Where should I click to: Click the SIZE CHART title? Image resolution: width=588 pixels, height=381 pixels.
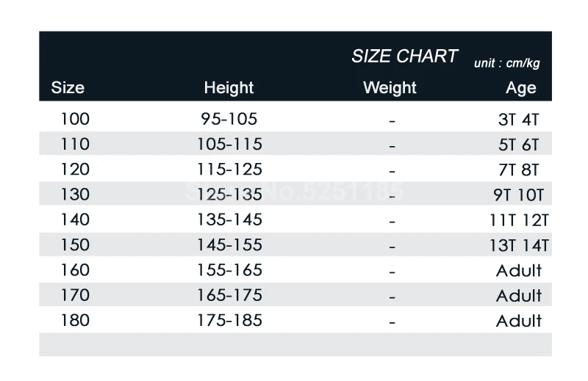click(404, 57)
